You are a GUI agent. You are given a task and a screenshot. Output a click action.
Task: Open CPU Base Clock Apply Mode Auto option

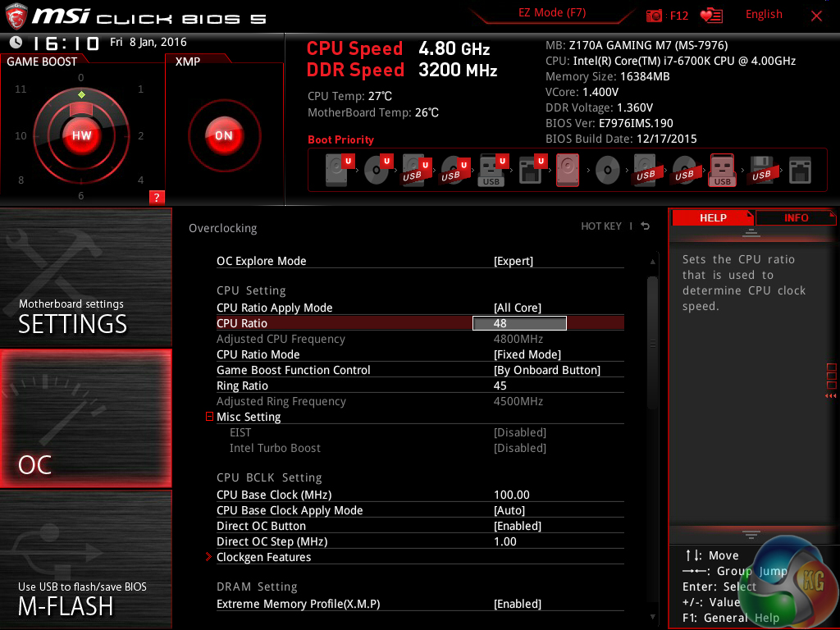509,510
